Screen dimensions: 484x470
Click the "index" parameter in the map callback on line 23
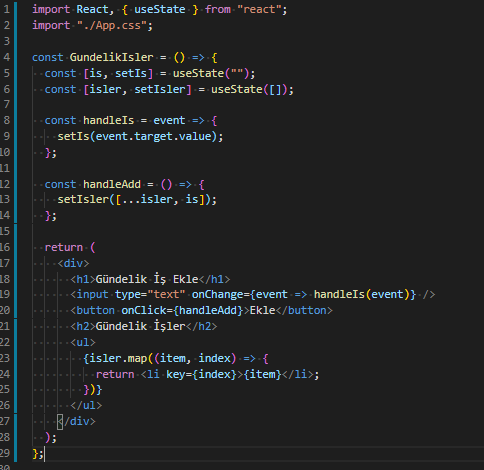click(x=214, y=358)
